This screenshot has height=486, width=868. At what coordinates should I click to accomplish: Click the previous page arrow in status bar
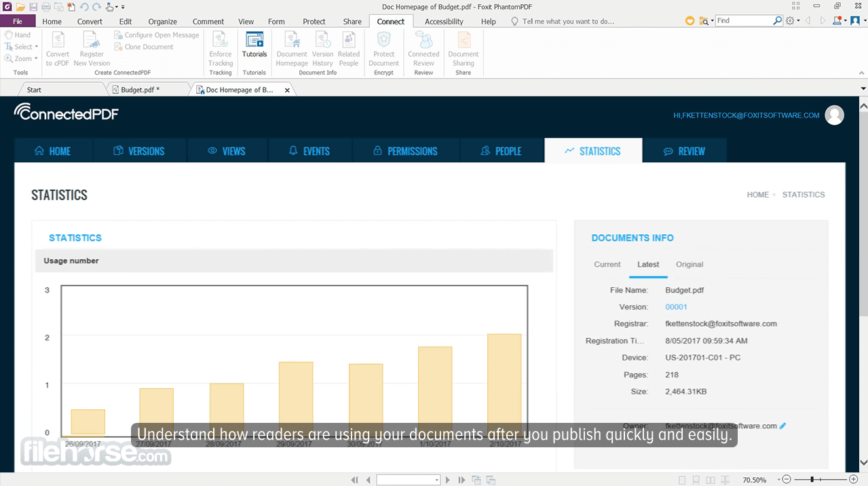coord(368,480)
